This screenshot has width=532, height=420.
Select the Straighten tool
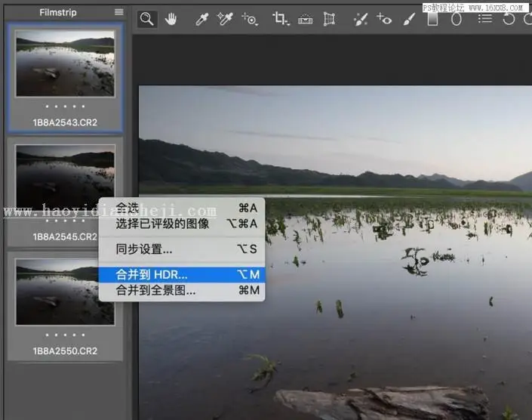[306, 20]
